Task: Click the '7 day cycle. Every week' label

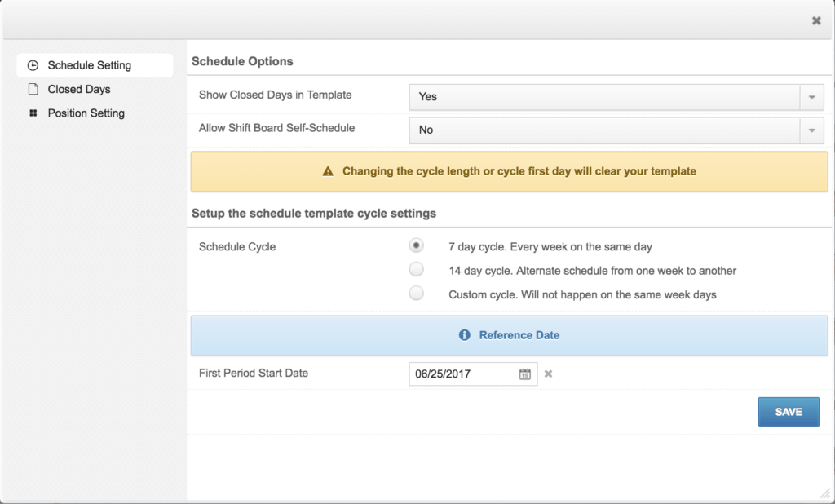Action: (550, 246)
